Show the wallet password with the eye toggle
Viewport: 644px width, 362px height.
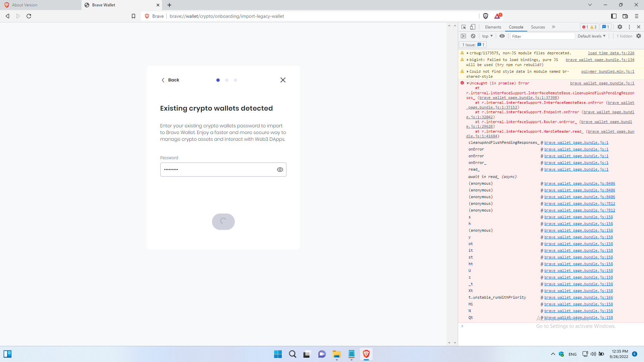tap(280, 170)
